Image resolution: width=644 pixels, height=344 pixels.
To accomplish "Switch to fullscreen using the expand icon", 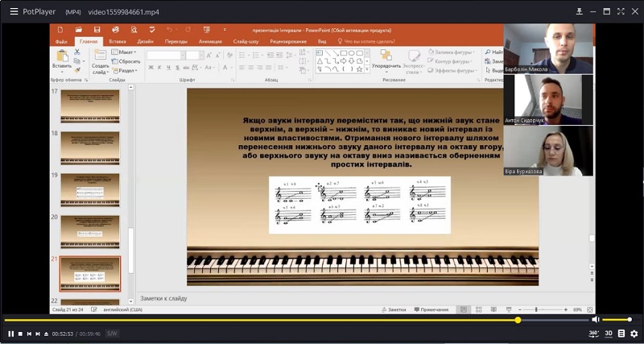I will point(621,11).
